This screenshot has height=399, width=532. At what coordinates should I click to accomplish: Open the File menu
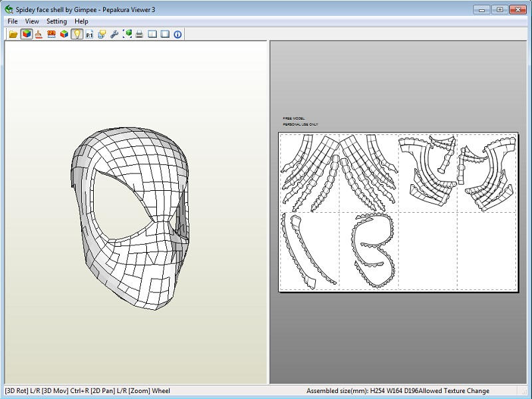coord(13,21)
